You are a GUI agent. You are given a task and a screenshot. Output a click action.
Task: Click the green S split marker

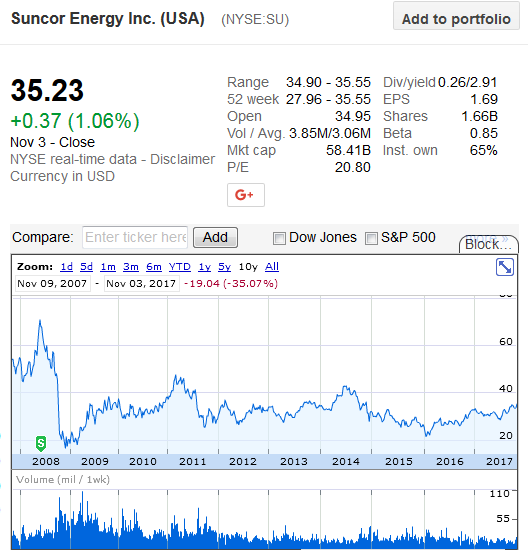point(41,444)
